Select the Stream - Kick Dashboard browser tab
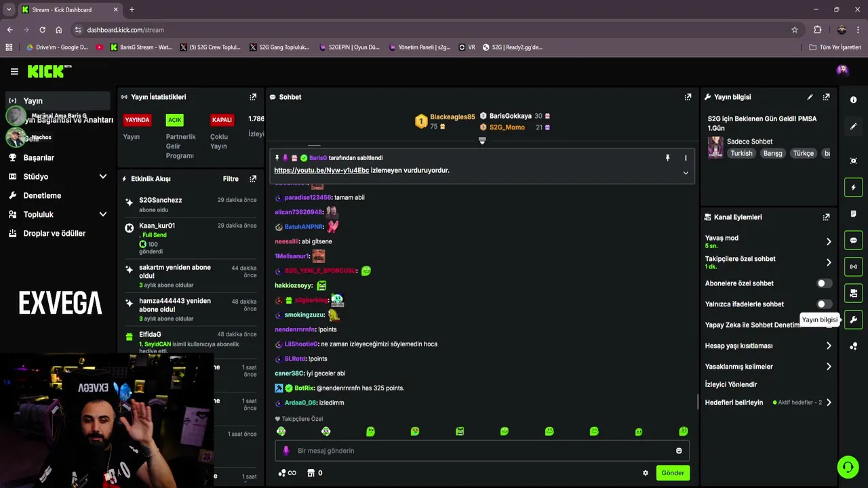Viewport: 868px width, 488px height. [70, 9]
